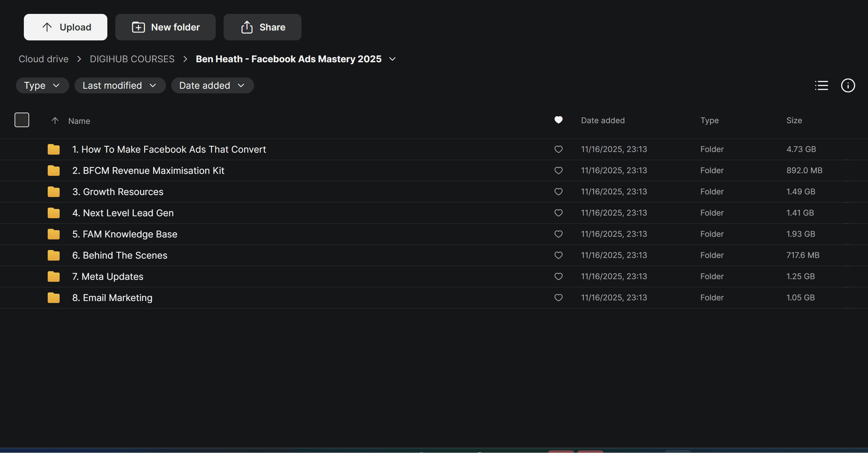Select the BFCM Revenue Maximisation Kit folder icon
Image resolution: width=868 pixels, height=453 pixels.
[x=54, y=171]
